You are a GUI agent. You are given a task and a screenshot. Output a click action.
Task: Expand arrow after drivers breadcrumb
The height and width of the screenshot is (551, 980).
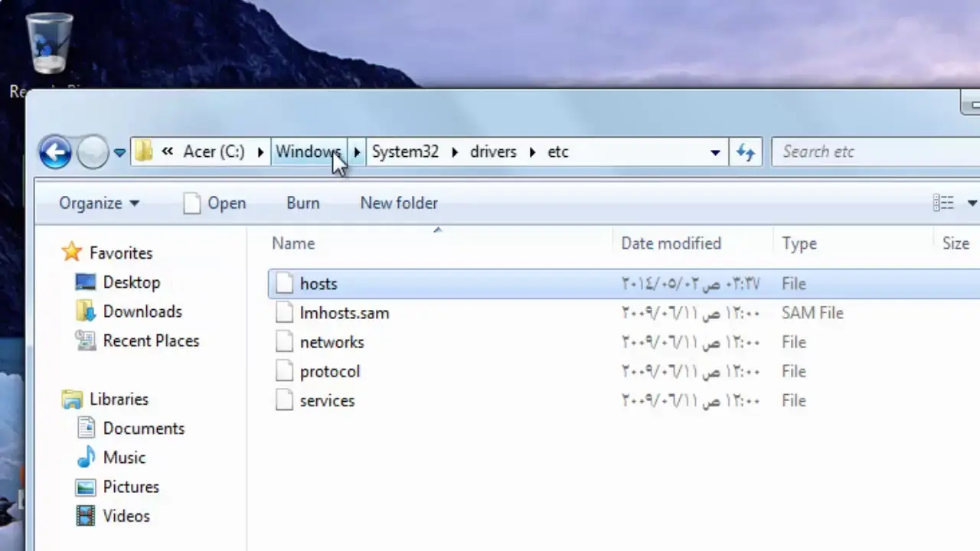click(x=532, y=152)
